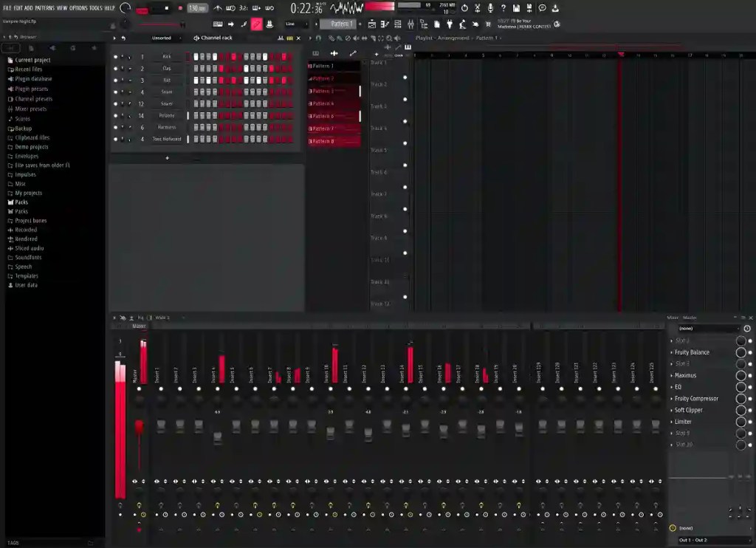
Task: Open the mixer input (none) dropdown at top
Action: (708, 329)
